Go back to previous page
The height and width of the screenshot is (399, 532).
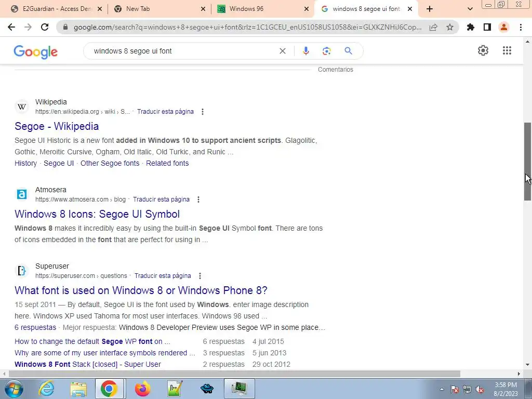tap(11, 27)
